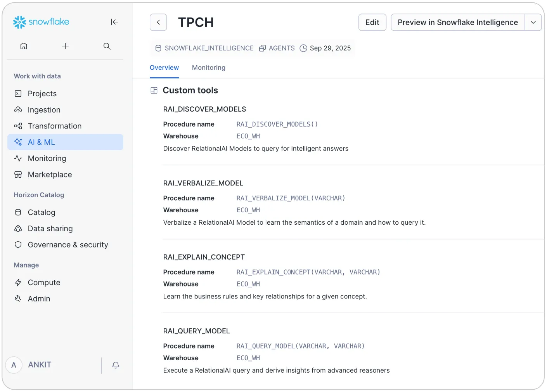Open Governance & security section
547x392 pixels.
68,245
